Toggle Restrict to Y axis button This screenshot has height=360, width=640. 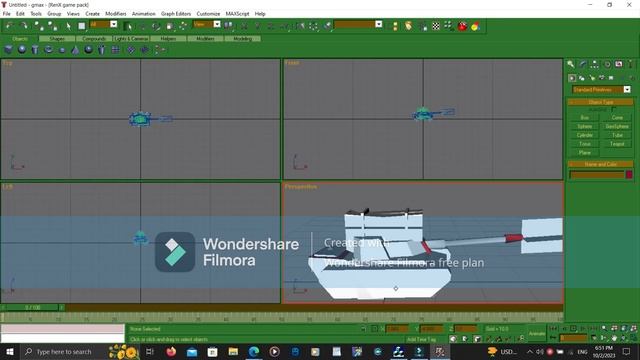pos(258,26)
